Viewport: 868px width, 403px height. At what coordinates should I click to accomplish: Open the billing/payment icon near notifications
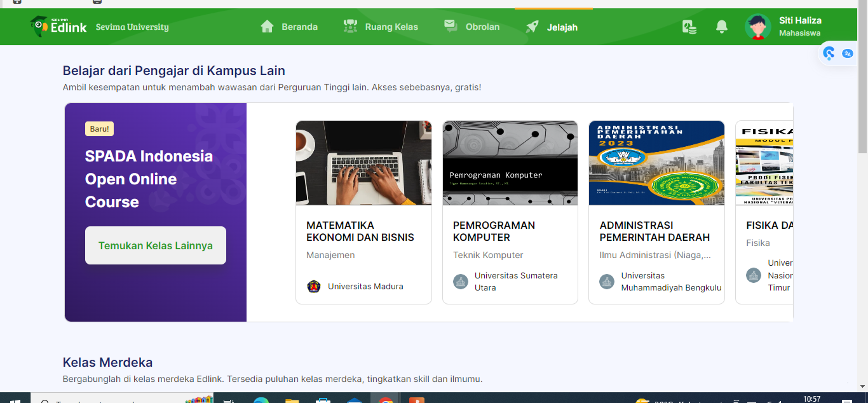click(689, 27)
